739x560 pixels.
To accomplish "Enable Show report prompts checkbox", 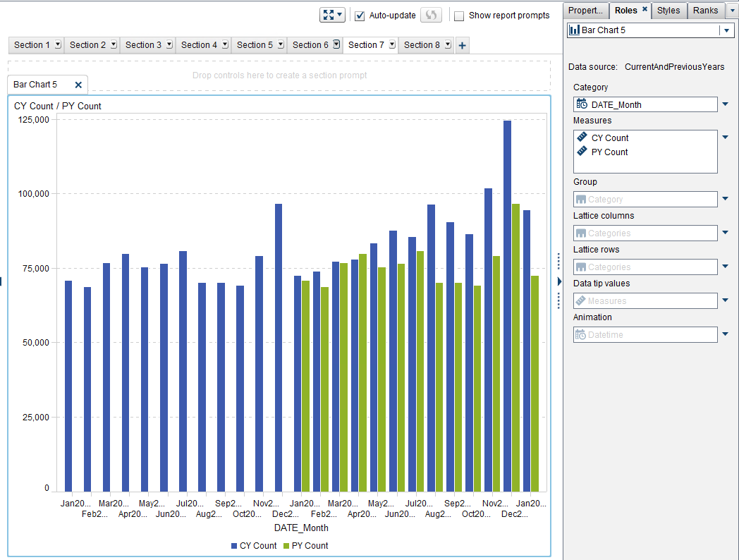I will click(x=459, y=16).
